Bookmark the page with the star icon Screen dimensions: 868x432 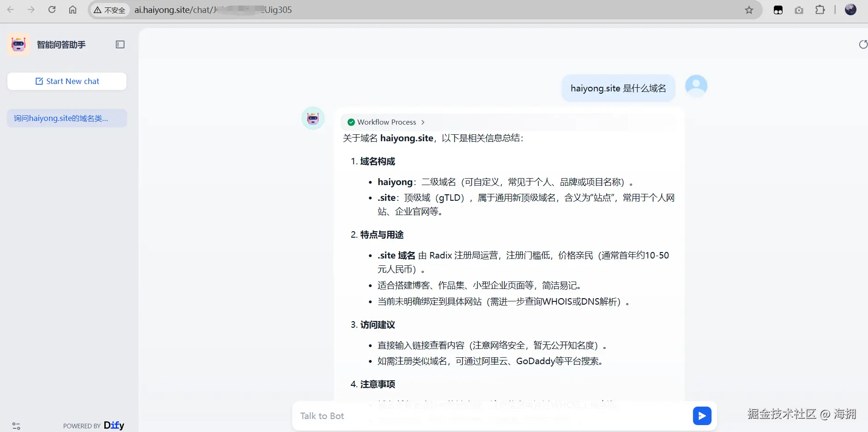pos(749,9)
